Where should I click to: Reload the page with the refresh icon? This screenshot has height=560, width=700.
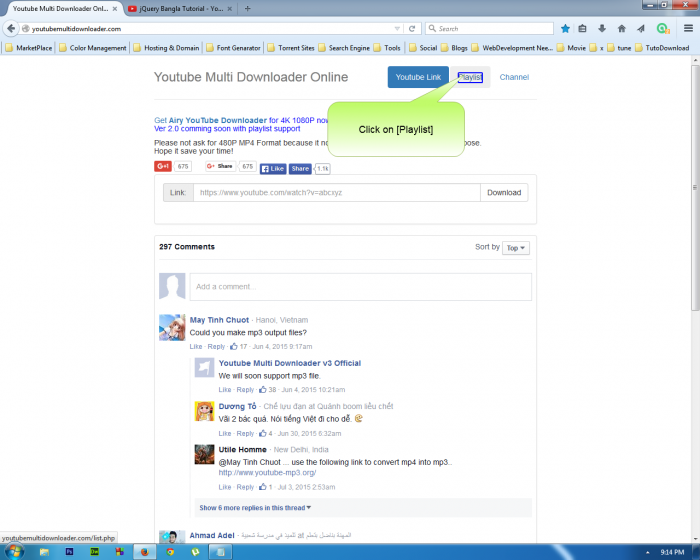(x=412, y=29)
